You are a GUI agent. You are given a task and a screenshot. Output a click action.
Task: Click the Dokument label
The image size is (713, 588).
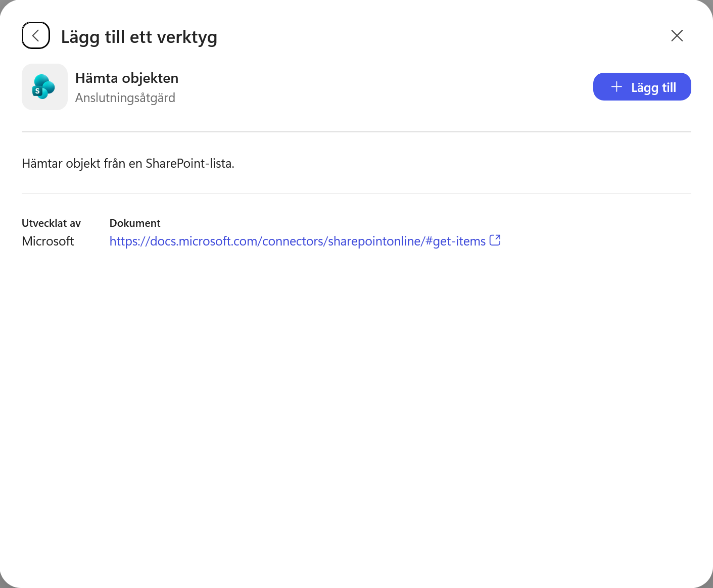click(x=135, y=223)
